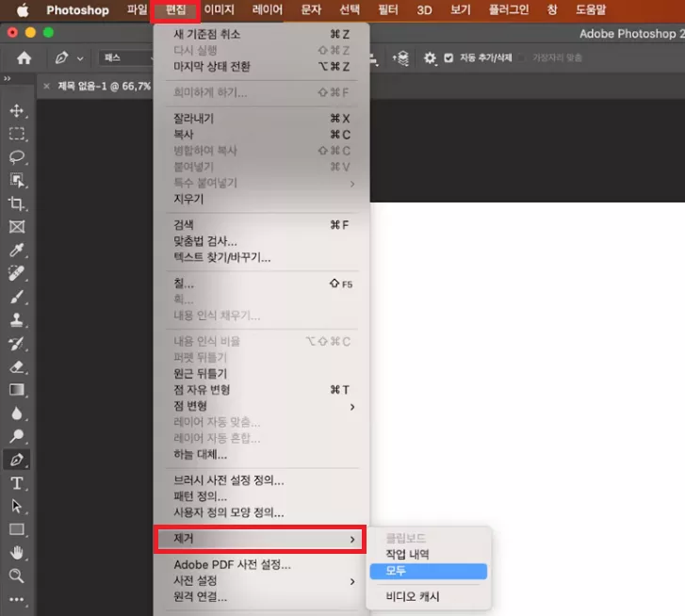The image size is (685, 616).
Task: Select the Brush tool
Action: tap(17, 297)
